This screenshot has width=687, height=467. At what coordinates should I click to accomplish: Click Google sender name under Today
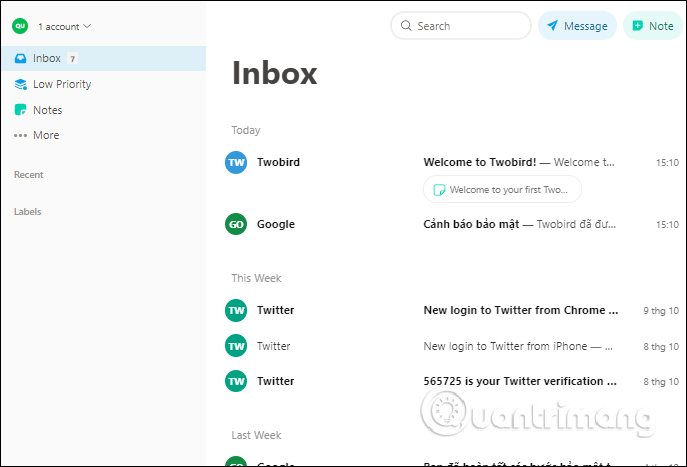point(276,224)
